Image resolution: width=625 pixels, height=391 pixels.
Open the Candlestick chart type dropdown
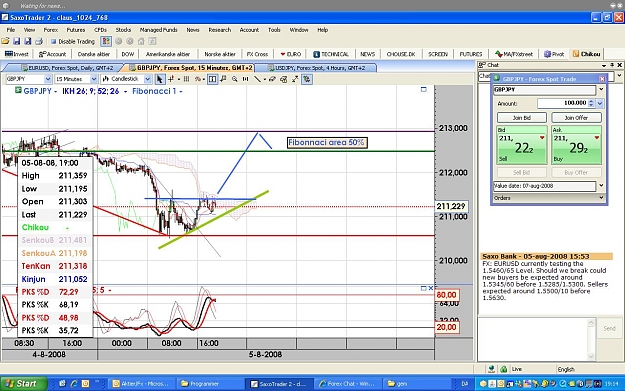click(147, 79)
